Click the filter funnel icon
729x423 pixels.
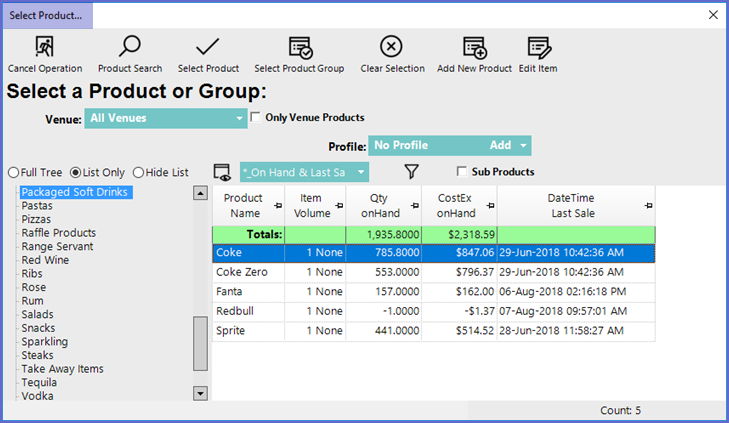point(411,172)
